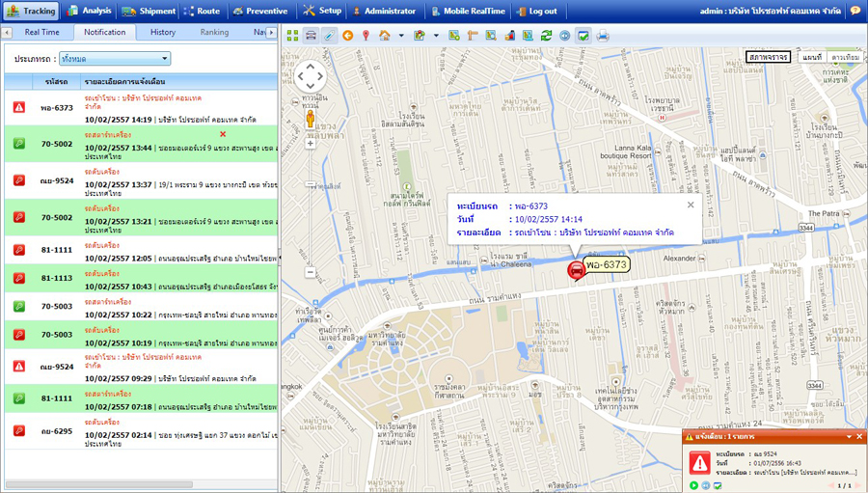Click the home icon in map toolbar
868x493 pixels.
click(384, 36)
